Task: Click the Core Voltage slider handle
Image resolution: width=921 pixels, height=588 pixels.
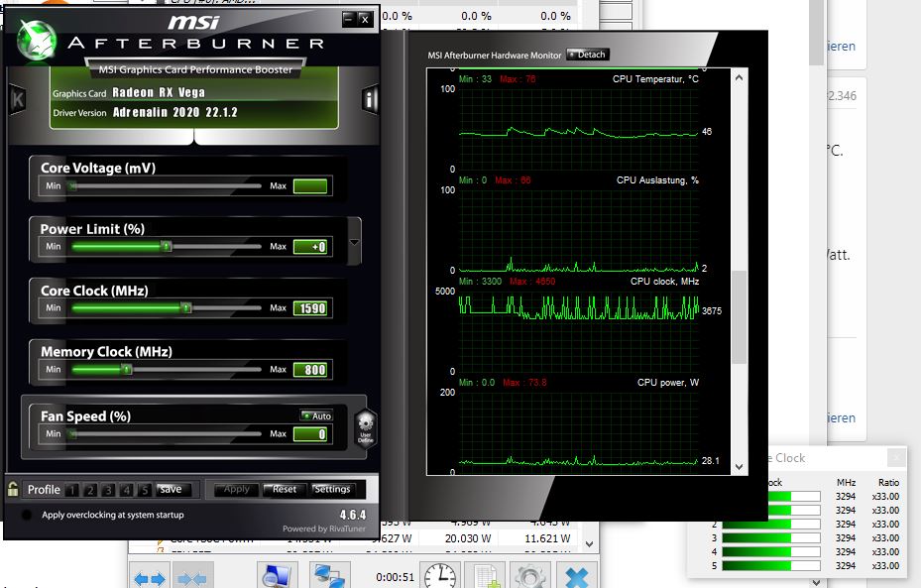Action: pos(72,186)
